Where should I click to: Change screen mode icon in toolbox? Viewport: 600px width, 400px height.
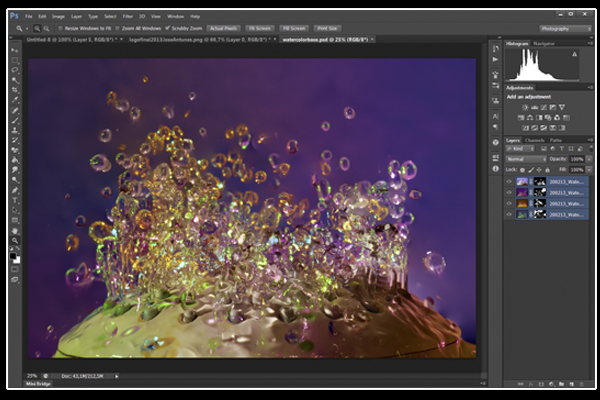point(15,280)
